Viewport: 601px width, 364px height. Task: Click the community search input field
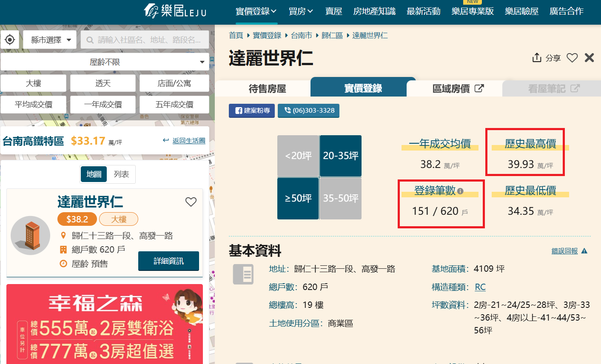point(145,40)
